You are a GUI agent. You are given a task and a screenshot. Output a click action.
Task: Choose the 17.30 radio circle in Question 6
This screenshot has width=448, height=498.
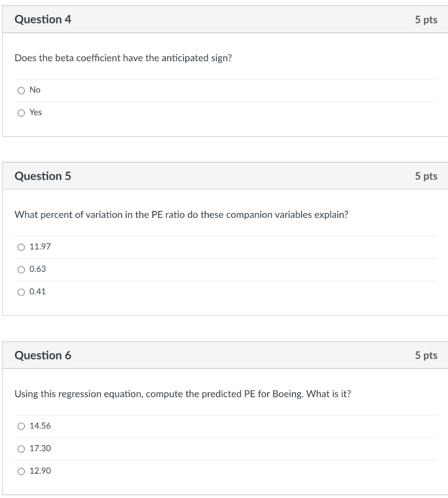[x=21, y=448]
